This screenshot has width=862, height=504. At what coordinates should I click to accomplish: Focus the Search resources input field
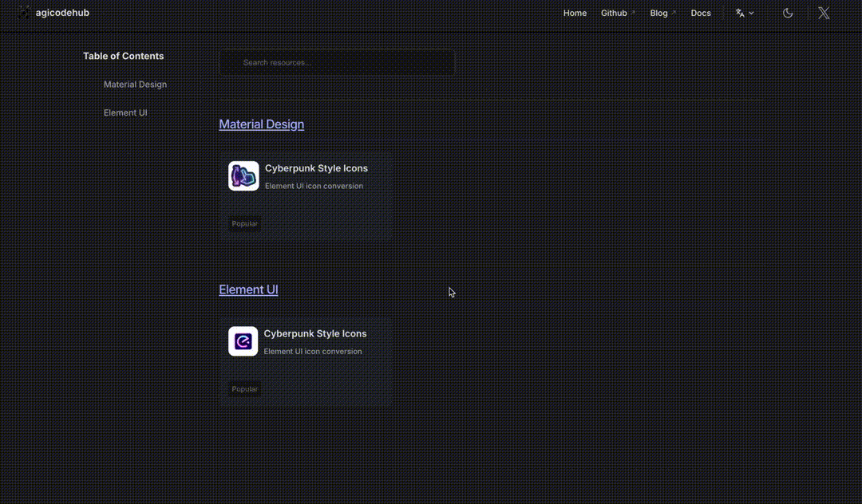coord(338,62)
